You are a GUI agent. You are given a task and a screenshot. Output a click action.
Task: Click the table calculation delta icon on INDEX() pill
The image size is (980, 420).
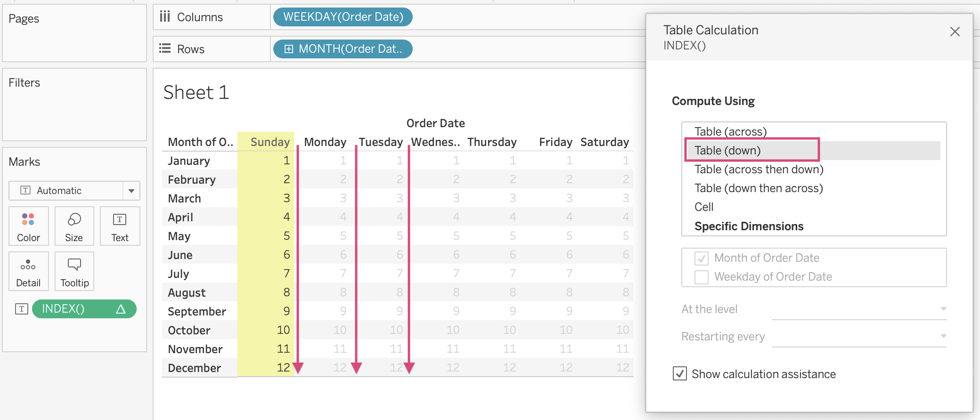tap(121, 309)
